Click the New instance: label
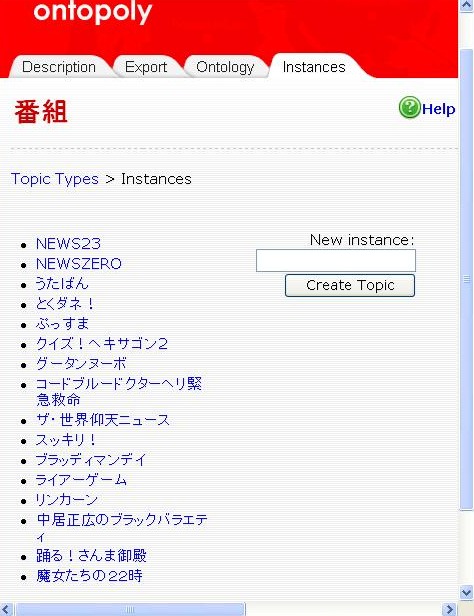474x616 pixels. point(362,240)
